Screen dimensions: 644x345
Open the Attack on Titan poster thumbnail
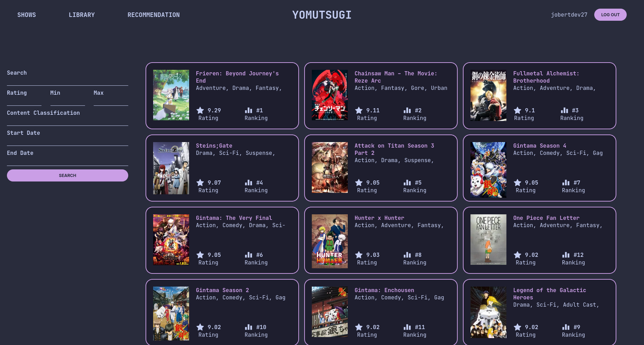(330, 168)
